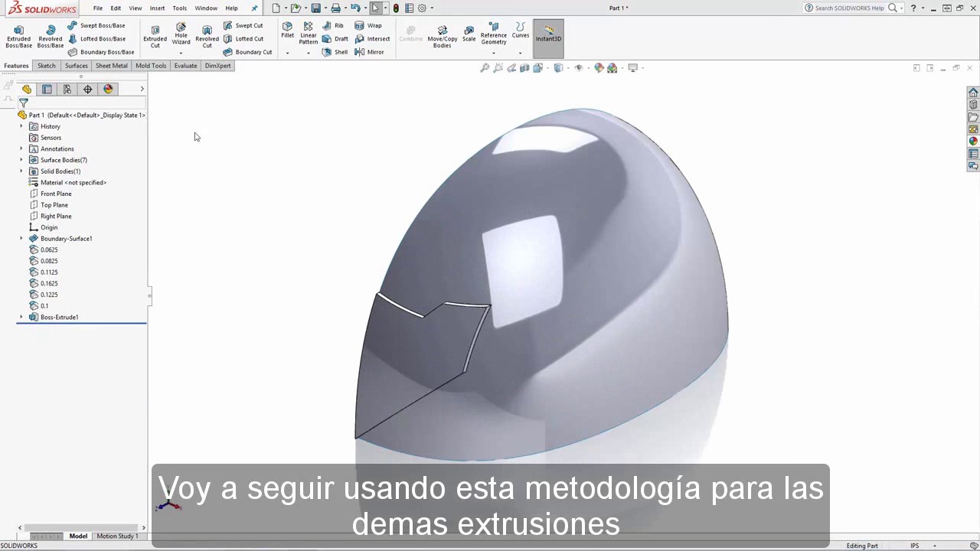Screen dimensions: 980x551
Task: Open Linear Pattern dropdown arrow
Action: click(x=309, y=53)
